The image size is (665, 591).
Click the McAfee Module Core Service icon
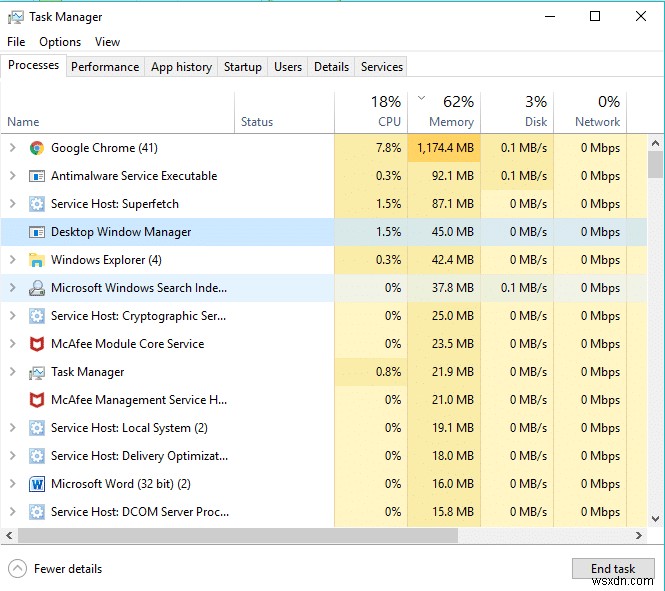click(37, 344)
